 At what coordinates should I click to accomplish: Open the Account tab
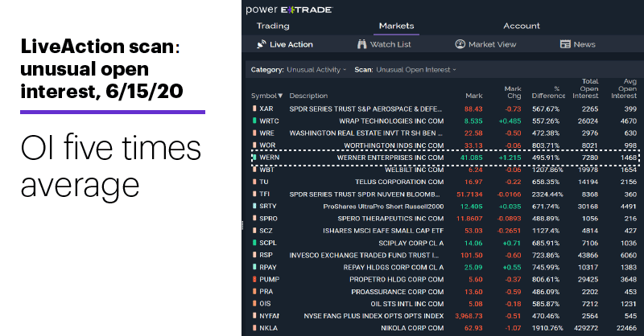[522, 26]
